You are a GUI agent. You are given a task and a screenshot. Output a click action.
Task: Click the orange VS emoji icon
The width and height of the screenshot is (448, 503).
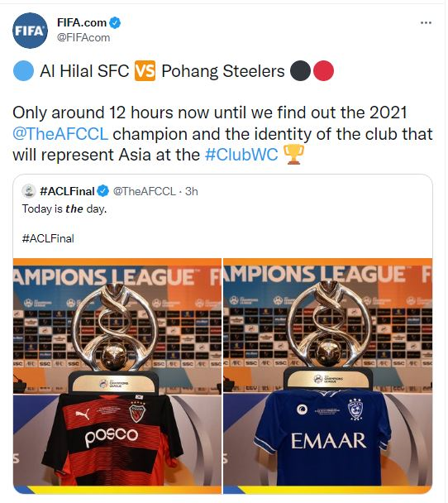click(145, 70)
